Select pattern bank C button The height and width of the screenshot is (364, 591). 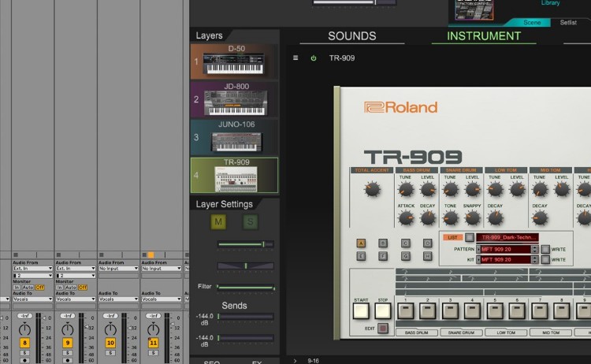coord(406,243)
